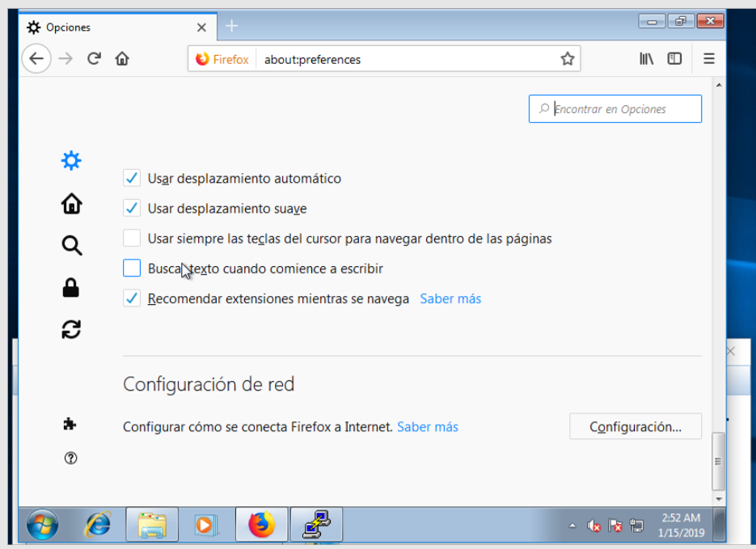Reload the current page
This screenshot has height=549, width=756.
(x=94, y=59)
